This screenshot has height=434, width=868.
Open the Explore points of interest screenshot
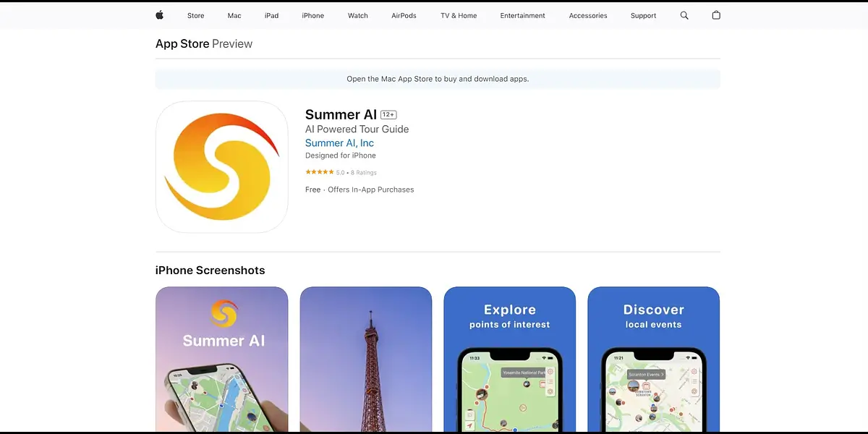(x=509, y=359)
